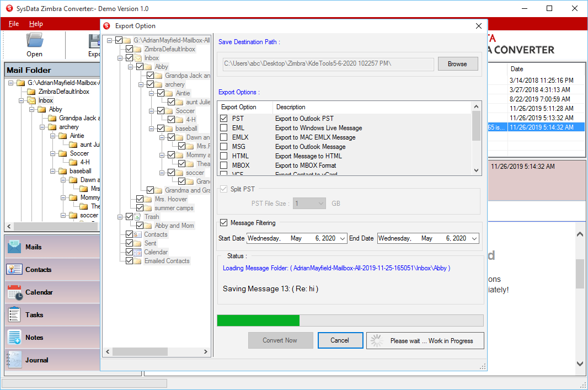Click the Trash folder icon in export tree
Screen dimensions: 588x390
pos(138,217)
